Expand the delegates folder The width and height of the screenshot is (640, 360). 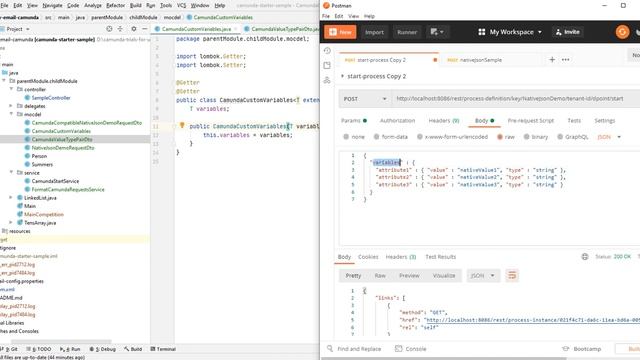coord(11,106)
